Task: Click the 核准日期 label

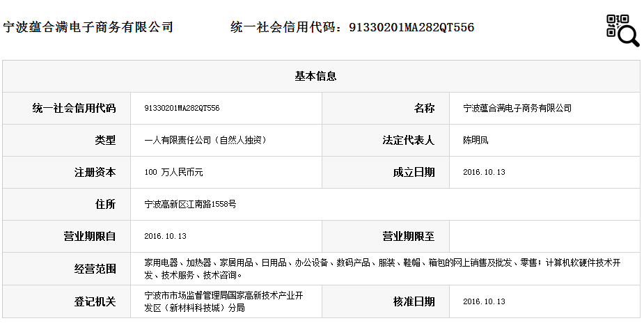Action: 414,301
